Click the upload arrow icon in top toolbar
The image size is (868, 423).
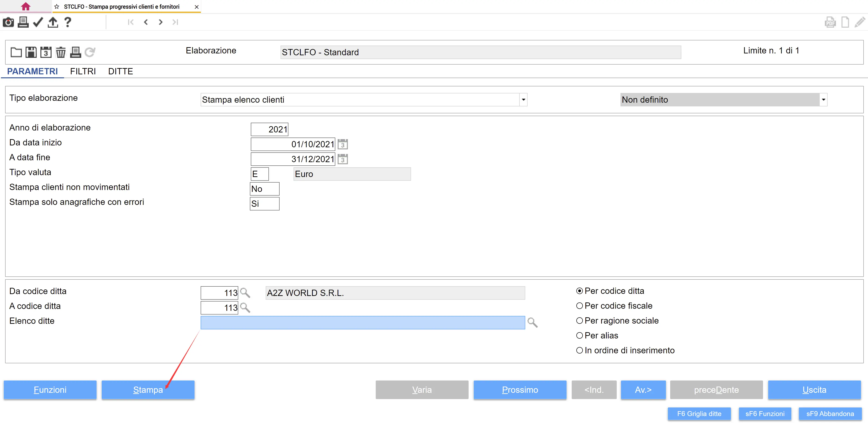pos(53,22)
